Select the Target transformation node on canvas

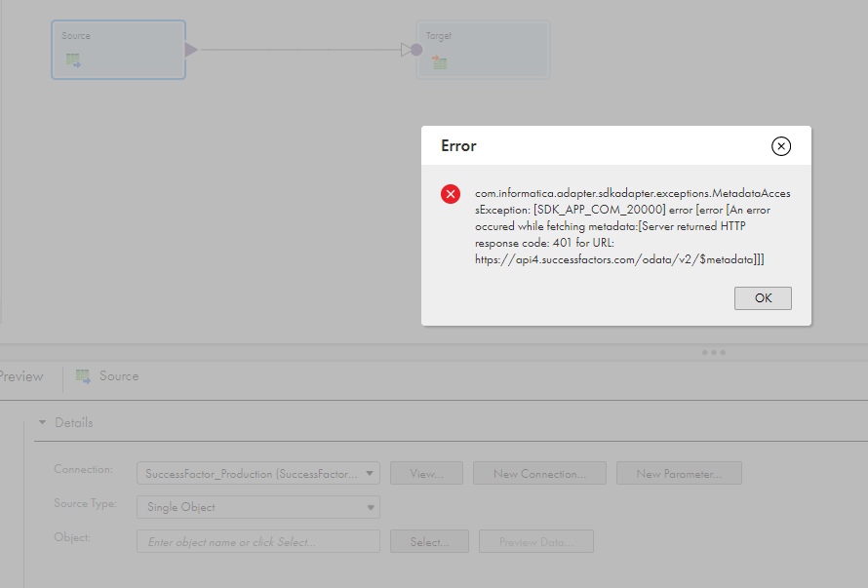pos(484,50)
